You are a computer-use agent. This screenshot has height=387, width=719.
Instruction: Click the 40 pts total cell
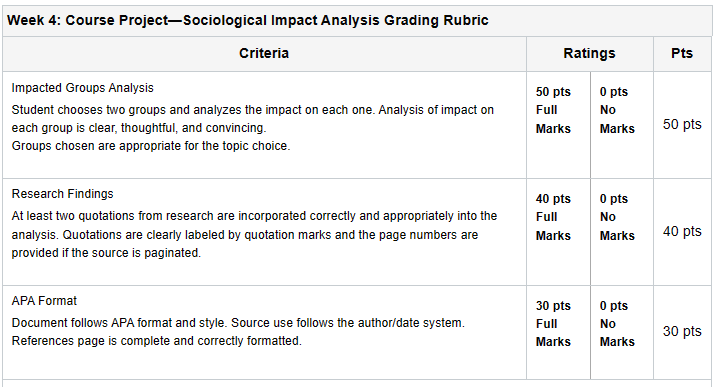[x=682, y=232]
